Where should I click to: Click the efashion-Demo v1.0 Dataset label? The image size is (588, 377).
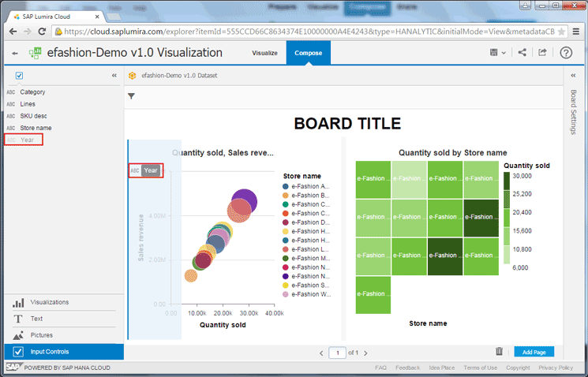coord(179,76)
